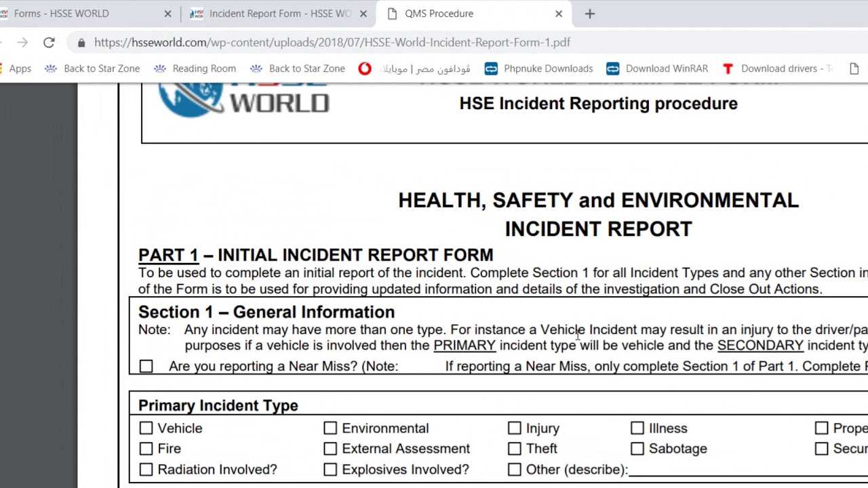Click the padlock site info icon

point(81,42)
